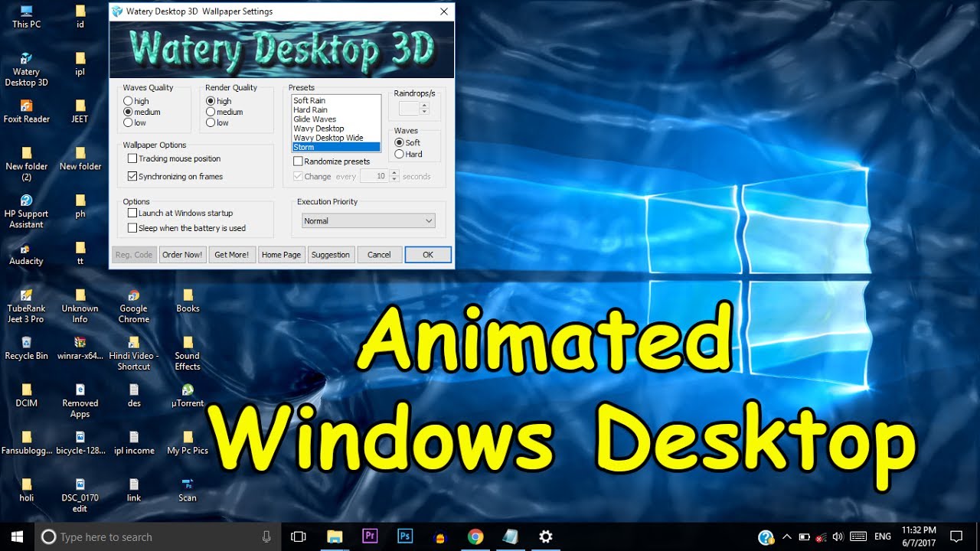The height and width of the screenshot is (551, 980).
Task: Open the This PC desktop icon
Action: [26, 16]
